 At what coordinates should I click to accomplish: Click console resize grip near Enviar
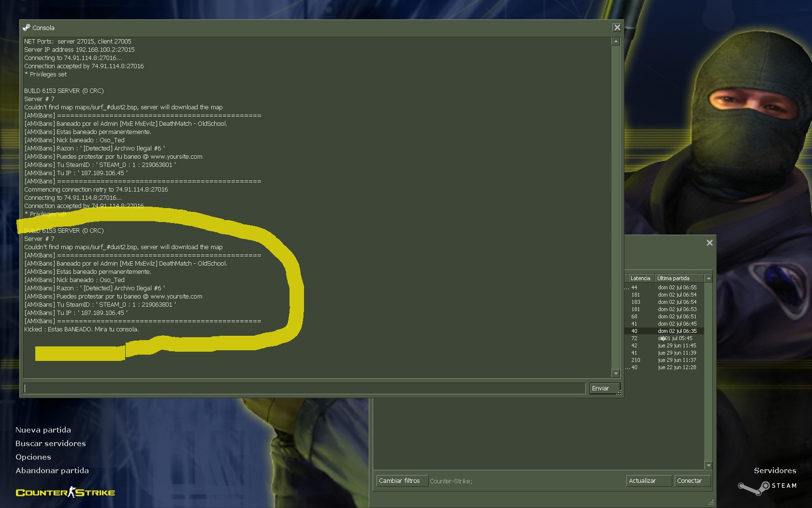click(x=619, y=393)
